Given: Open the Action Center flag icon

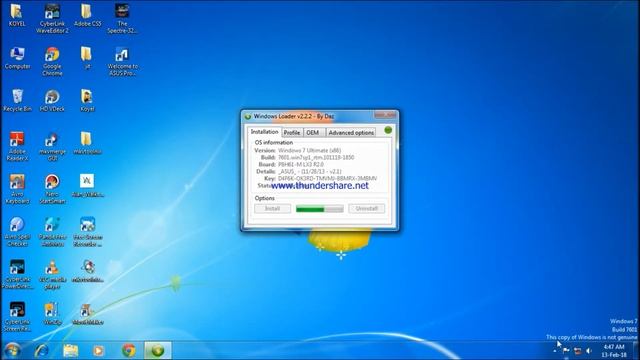Looking at the screenshot, I should point(566,351).
